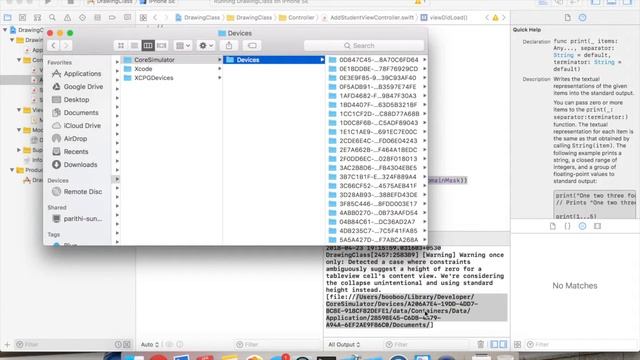Select folder 3C66CF52-...4575AEB41F
640x360 pixels.
coord(377,186)
